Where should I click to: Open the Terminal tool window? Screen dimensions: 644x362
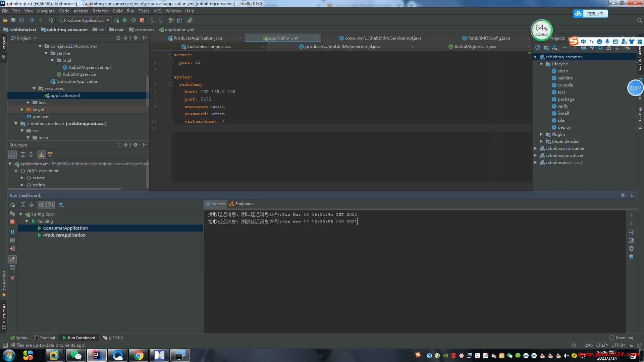tap(45, 338)
